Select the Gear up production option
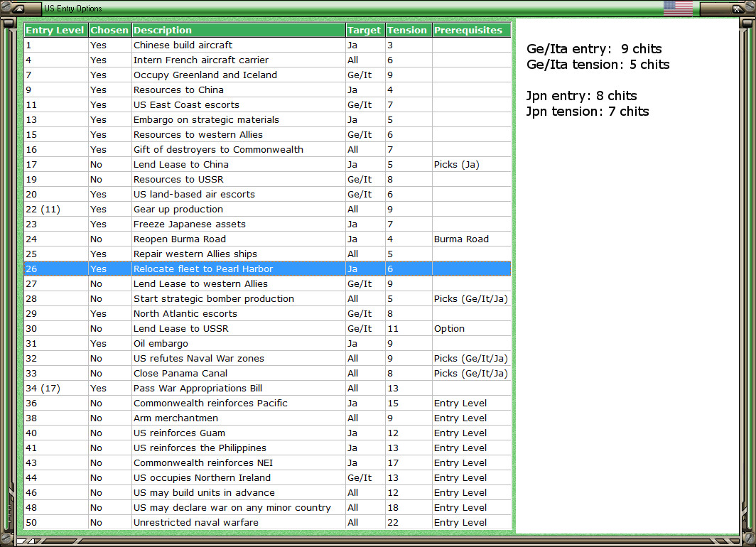The height and width of the screenshot is (547, 756). [268, 210]
